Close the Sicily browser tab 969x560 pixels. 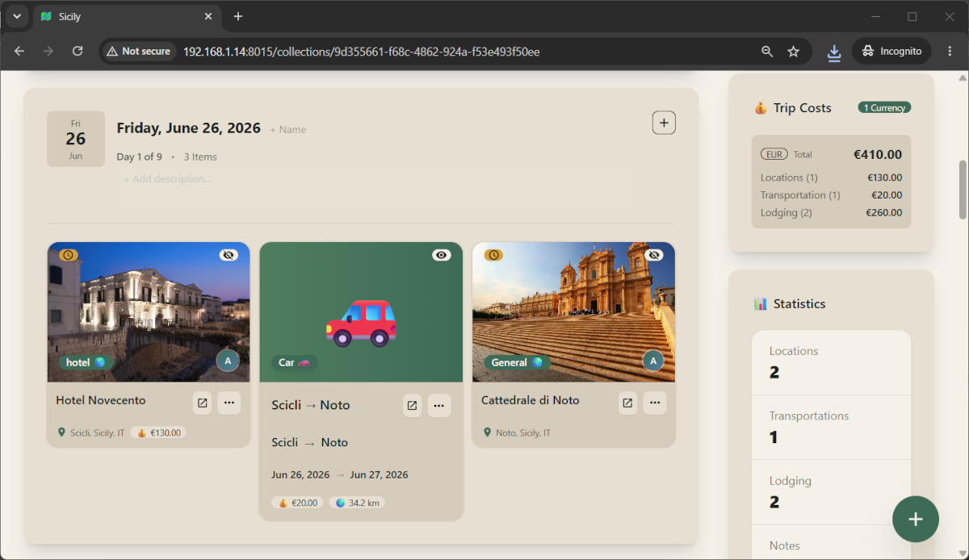208,16
